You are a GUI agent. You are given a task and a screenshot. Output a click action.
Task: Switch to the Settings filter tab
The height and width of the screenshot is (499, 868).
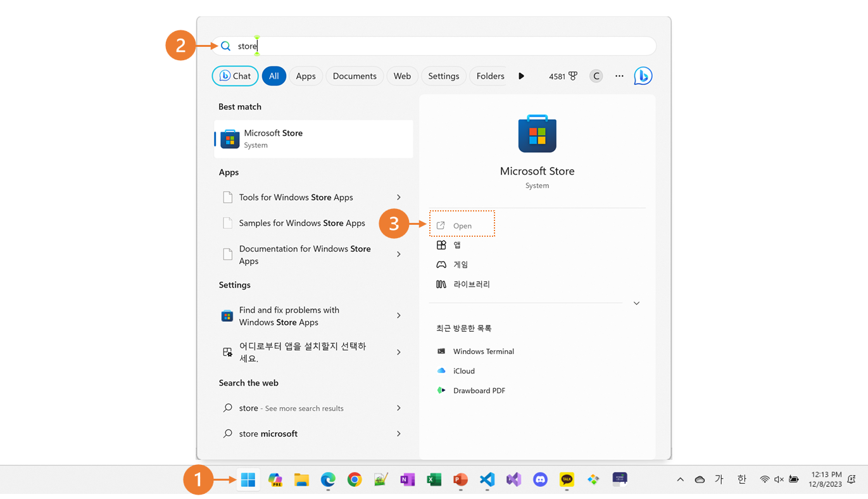[x=444, y=76]
